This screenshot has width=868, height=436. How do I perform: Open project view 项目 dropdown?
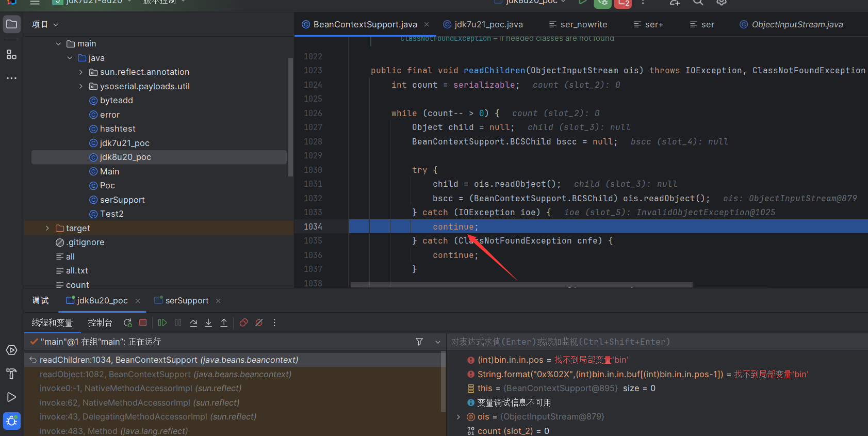coord(45,24)
